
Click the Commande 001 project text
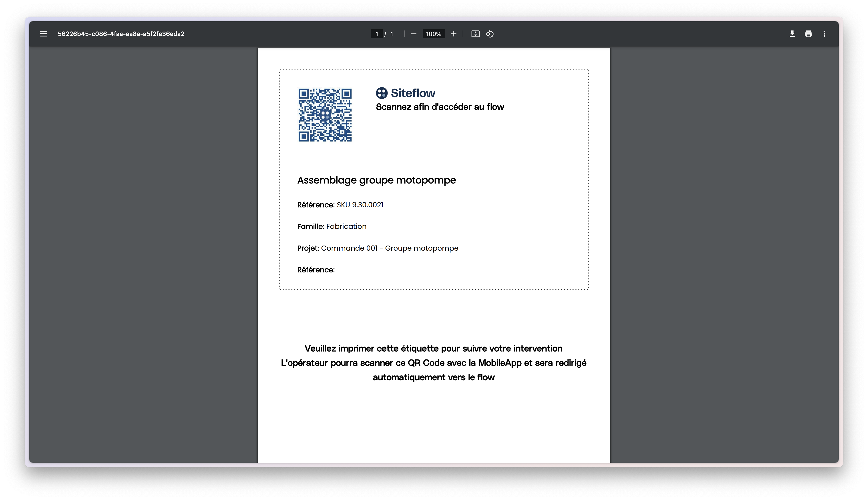point(390,248)
